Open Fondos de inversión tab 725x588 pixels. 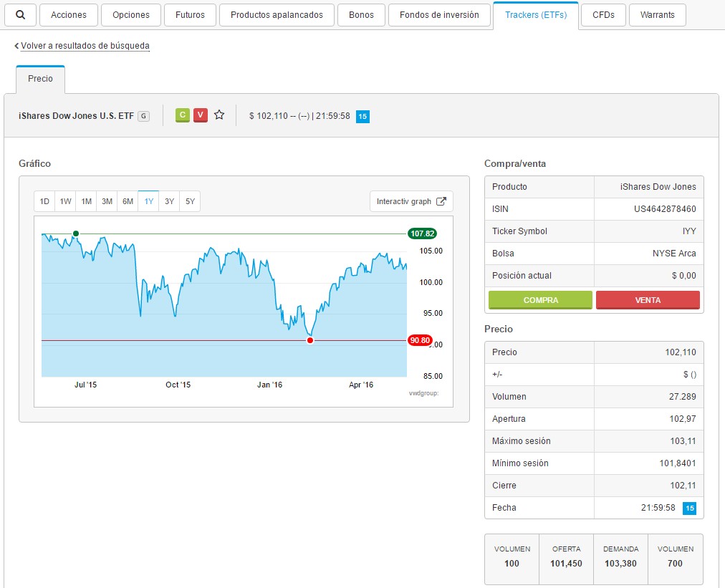439,15
